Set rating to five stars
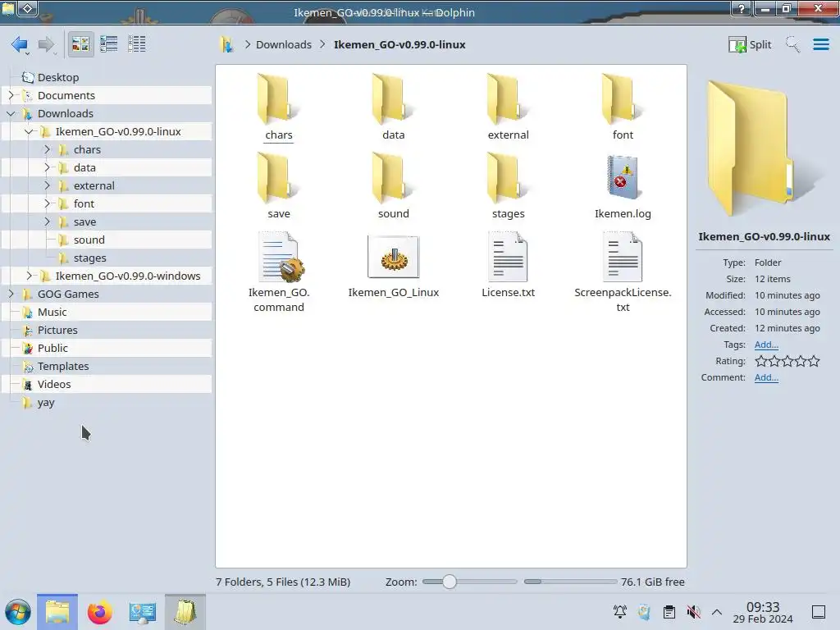The width and height of the screenshot is (840, 630). tap(814, 361)
